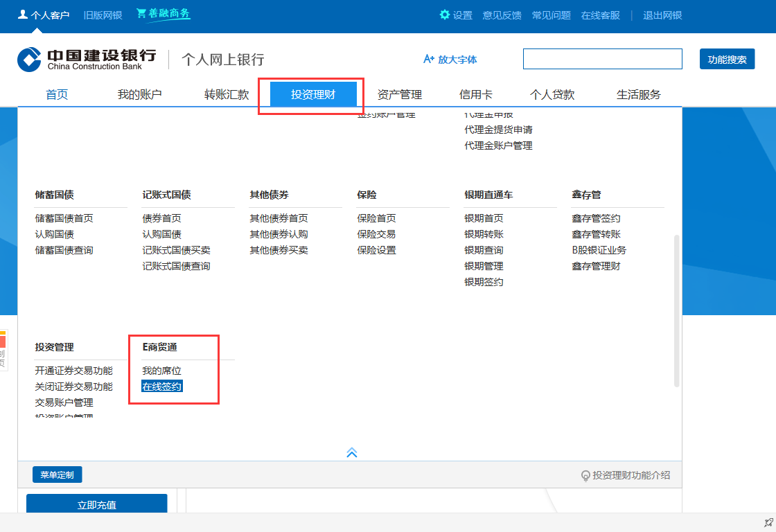Collapse menu with double chevron arrow

pos(352,452)
